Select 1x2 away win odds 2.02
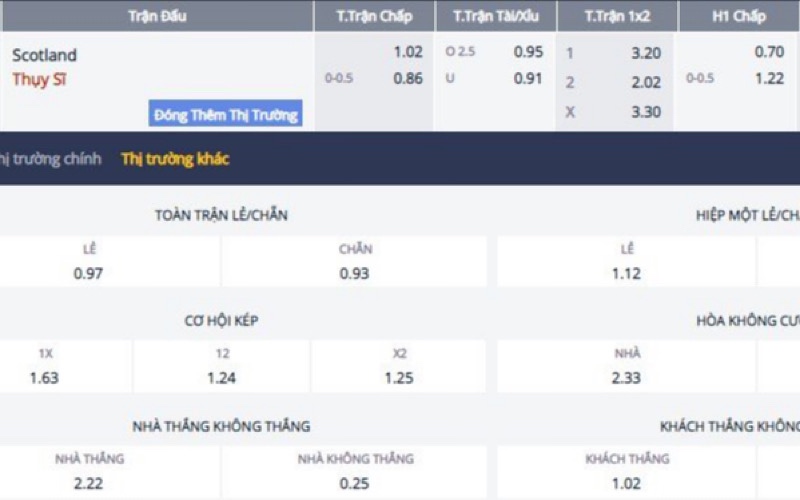Image resolution: width=800 pixels, height=500 pixels. (x=646, y=83)
